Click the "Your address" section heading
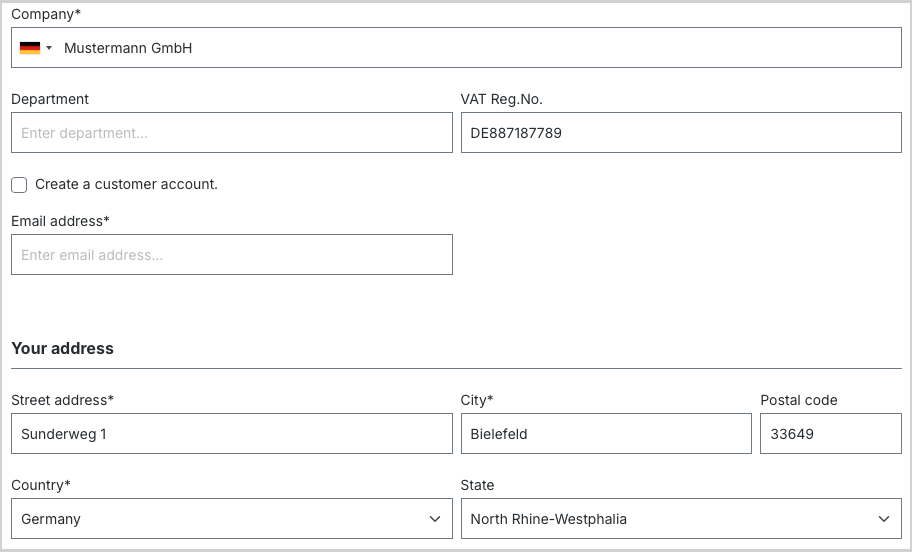Screen dimensions: 912x552 pos(63,348)
